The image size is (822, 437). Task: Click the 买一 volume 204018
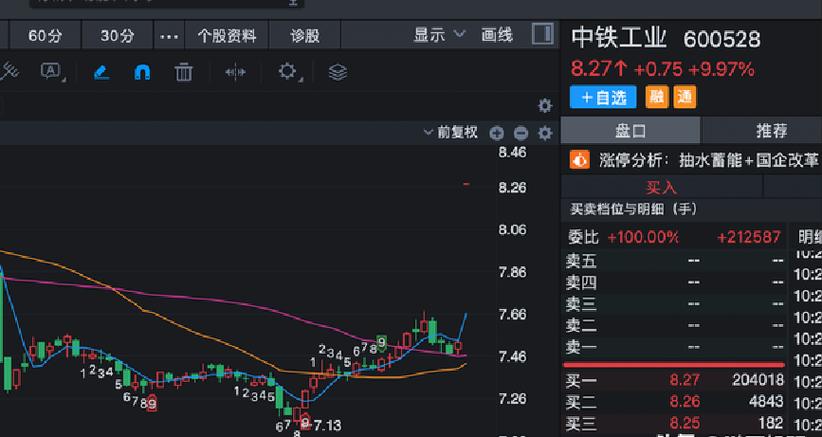coord(758,380)
